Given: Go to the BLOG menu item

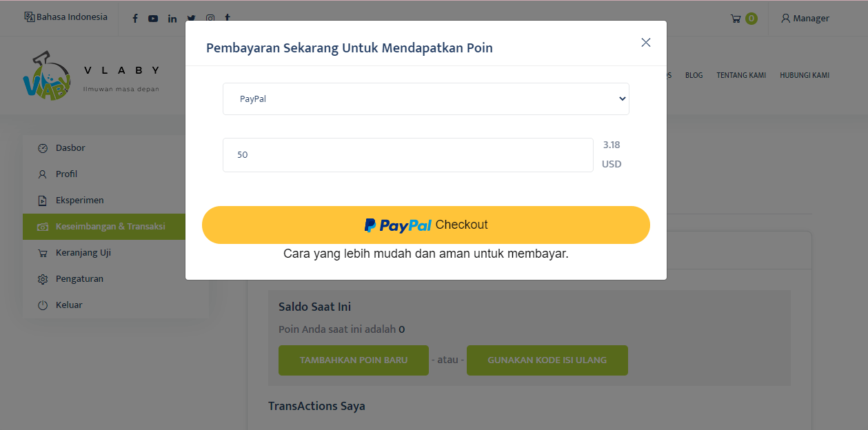Looking at the screenshot, I should [x=694, y=75].
